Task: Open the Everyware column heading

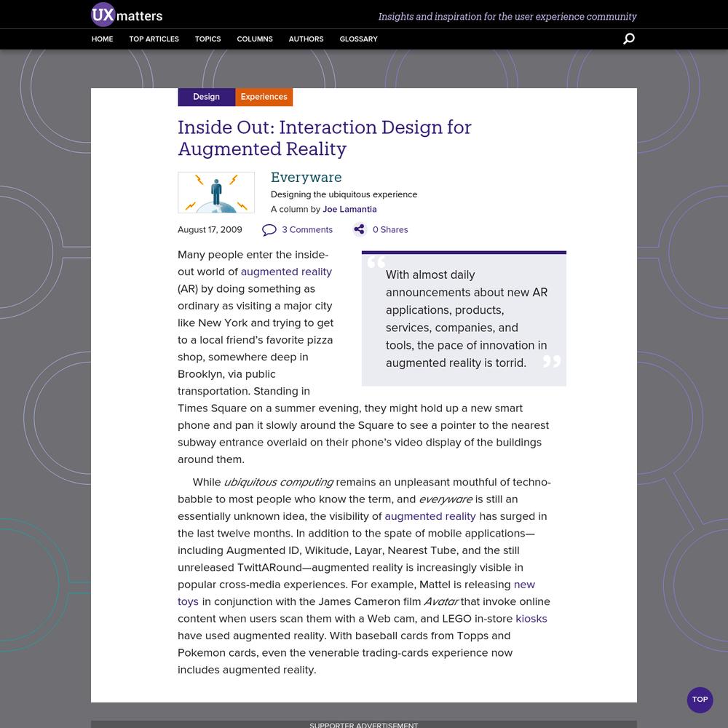Action: [x=306, y=177]
